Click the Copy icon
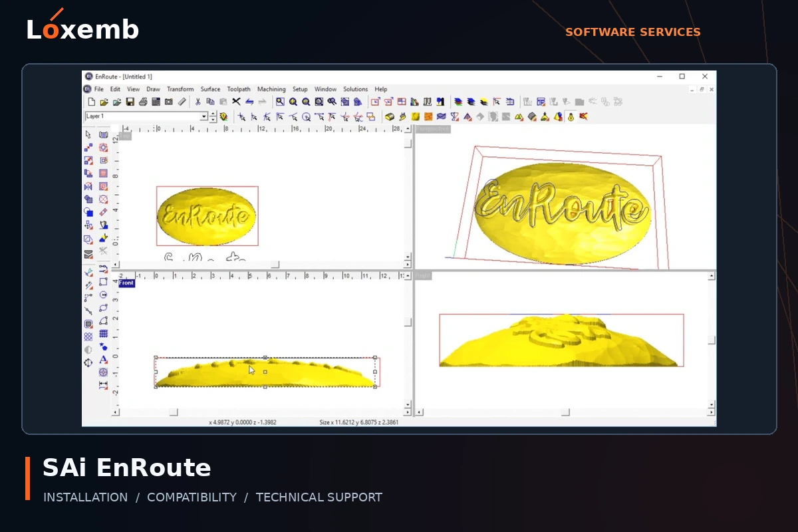Viewport: 798px width, 532px height. 211,102
